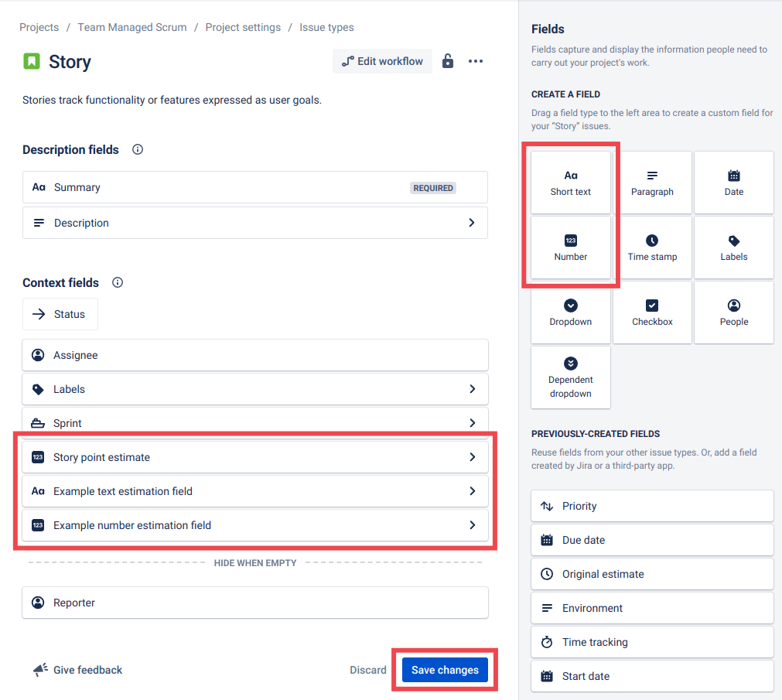Image resolution: width=782 pixels, height=700 pixels.
Task: Select the People field type icon
Action: pos(732,312)
